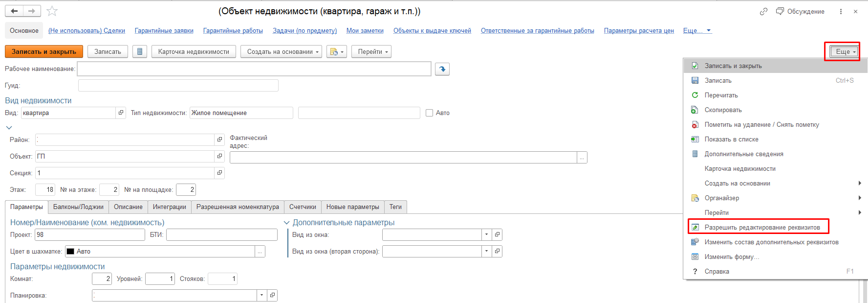Open the Еще... navigation links dropdown
868x303 pixels.
697,30
